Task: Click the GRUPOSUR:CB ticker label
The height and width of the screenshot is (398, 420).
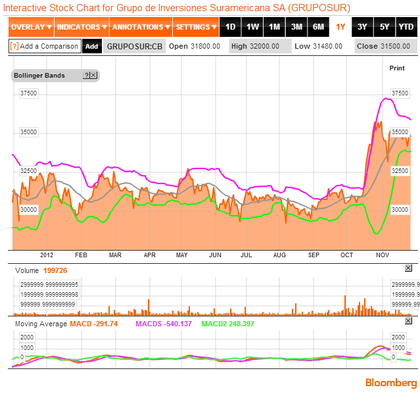Action: tap(135, 46)
